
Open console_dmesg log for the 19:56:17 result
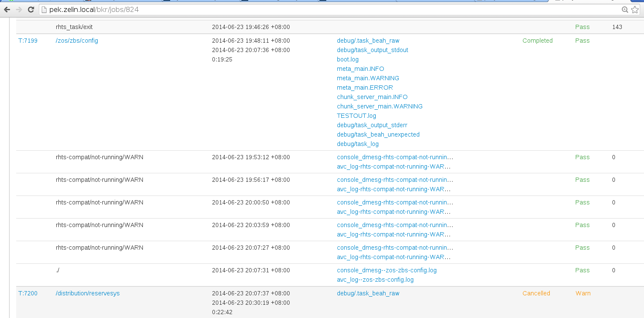point(395,180)
